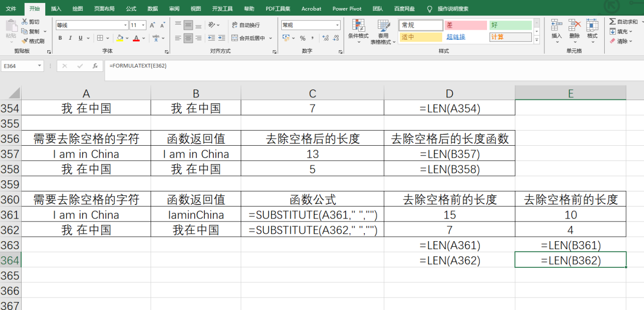Enable Wrap Text (自动换行)

(246, 25)
